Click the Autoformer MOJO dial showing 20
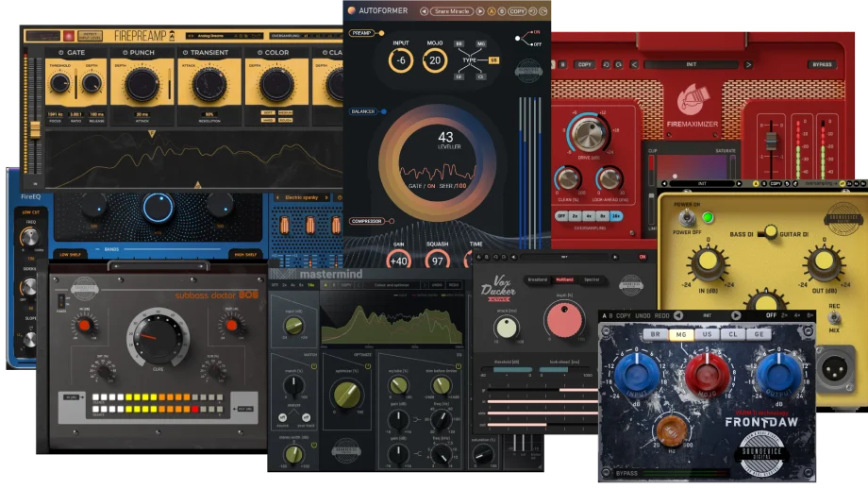The height and width of the screenshot is (489, 868). coord(435,60)
